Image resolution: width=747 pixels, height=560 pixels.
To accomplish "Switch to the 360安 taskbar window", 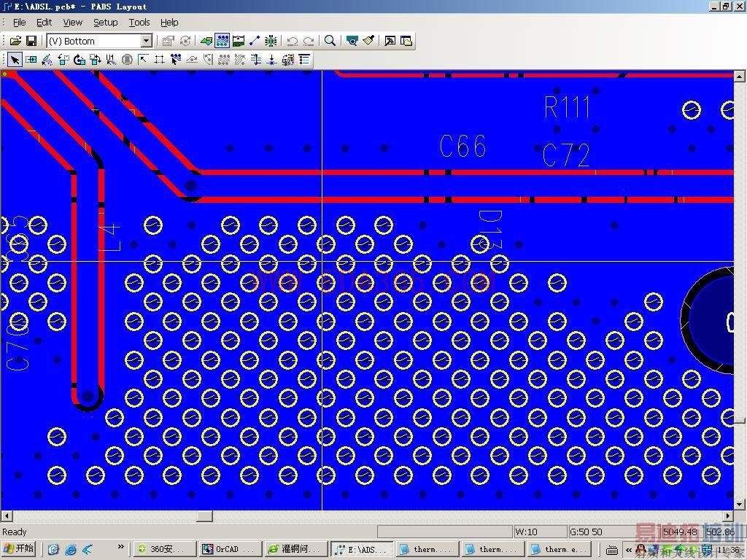I will (x=164, y=550).
